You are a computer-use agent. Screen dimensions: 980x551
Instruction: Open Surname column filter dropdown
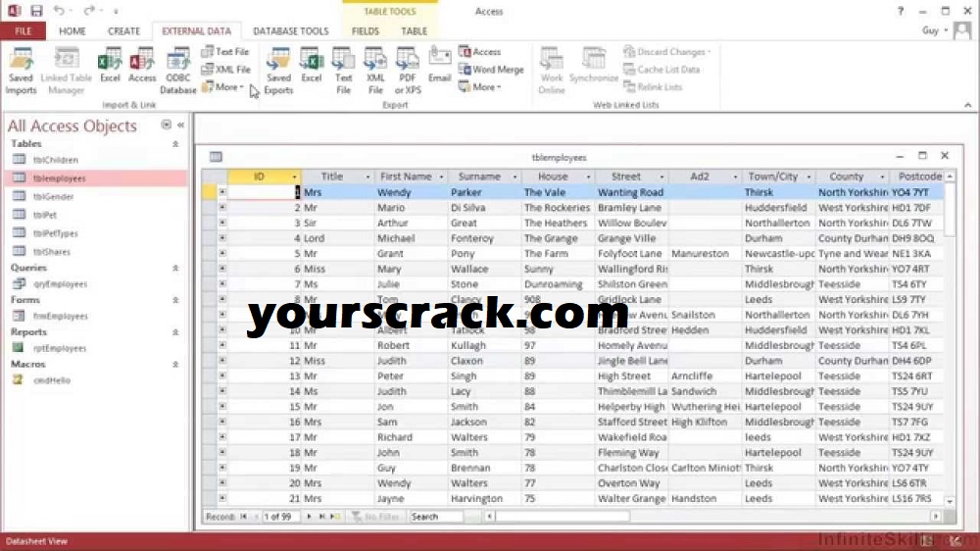(515, 177)
